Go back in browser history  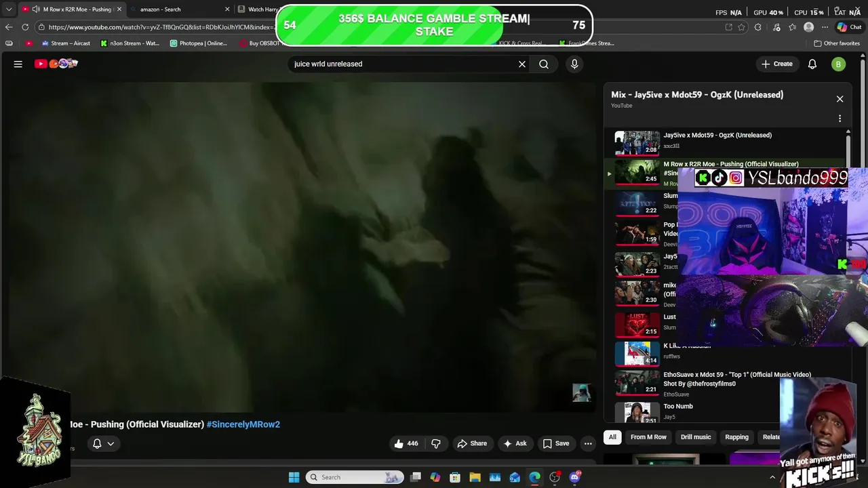(x=8, y=27)
